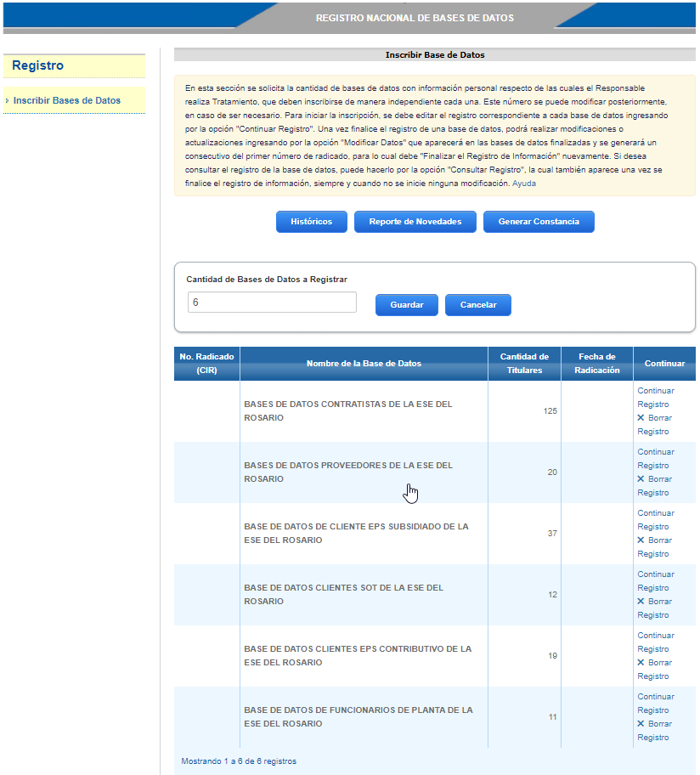Continue registration for CLIENTES SOT database

[656, 580]
